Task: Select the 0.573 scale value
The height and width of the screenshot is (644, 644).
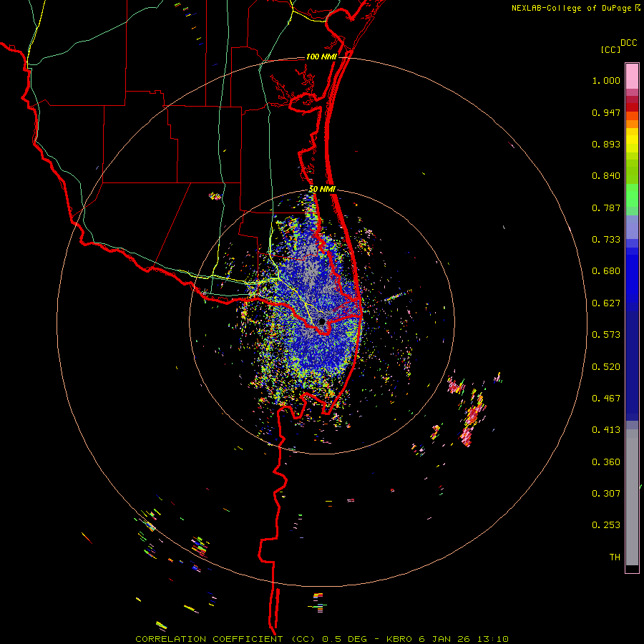Action: [606, 335]
